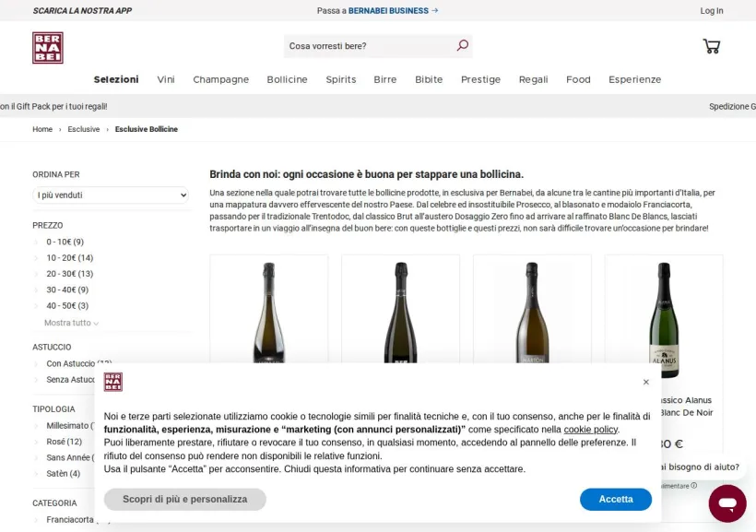Screen dimensions: 756x532
Task: Select the 30 - 40€ price filter
Action: (67, 290)
